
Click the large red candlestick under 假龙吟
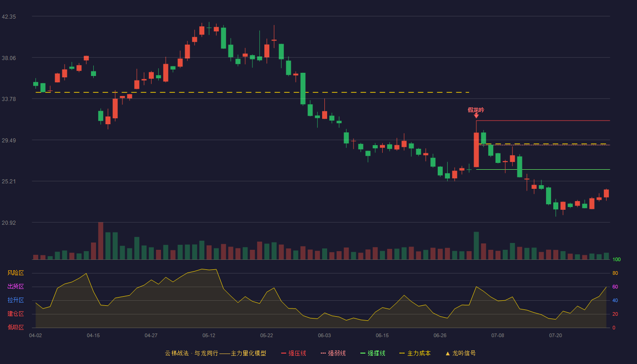pyautogui.click(x=476, y=150)
